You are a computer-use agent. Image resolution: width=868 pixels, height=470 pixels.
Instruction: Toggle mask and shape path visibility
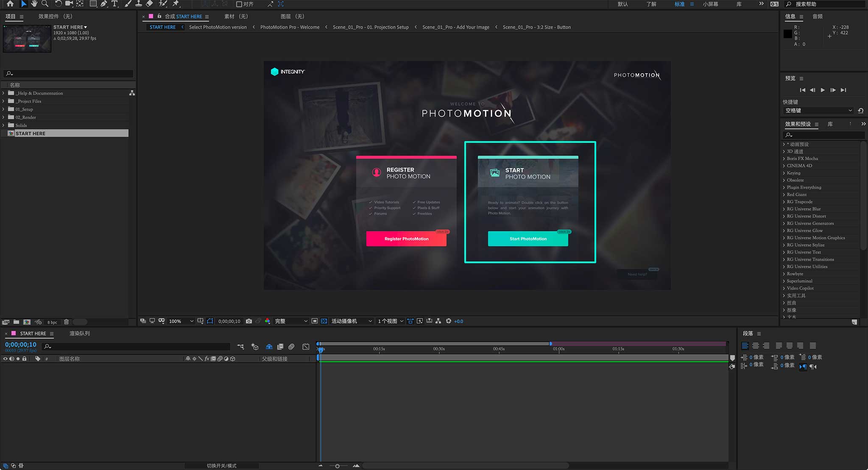[210, 321]
